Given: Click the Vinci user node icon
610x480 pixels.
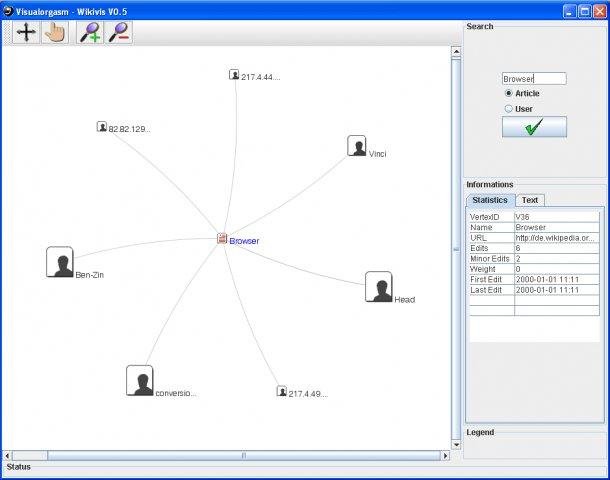Looking at the screenshot, I should coord(357,146).
